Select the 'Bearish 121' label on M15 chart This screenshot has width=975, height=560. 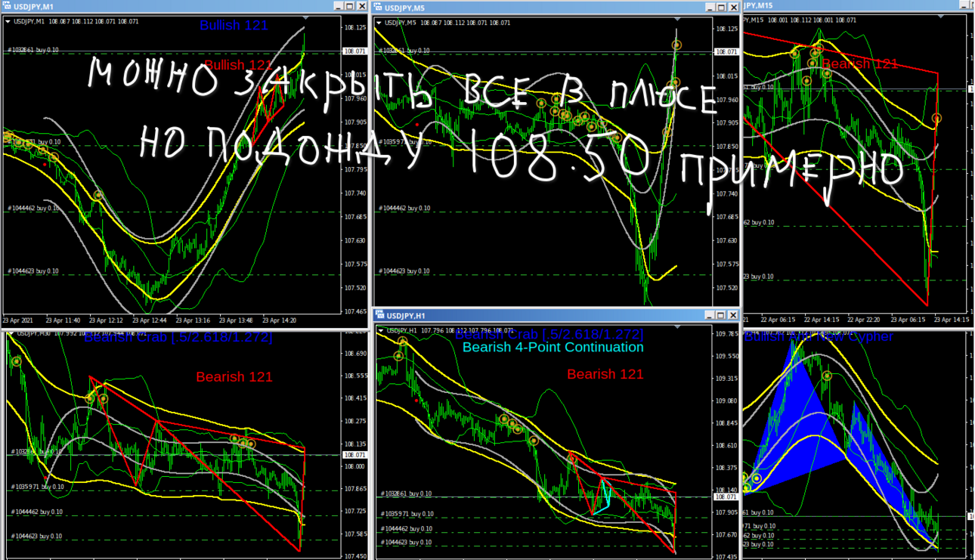point(859,64)
